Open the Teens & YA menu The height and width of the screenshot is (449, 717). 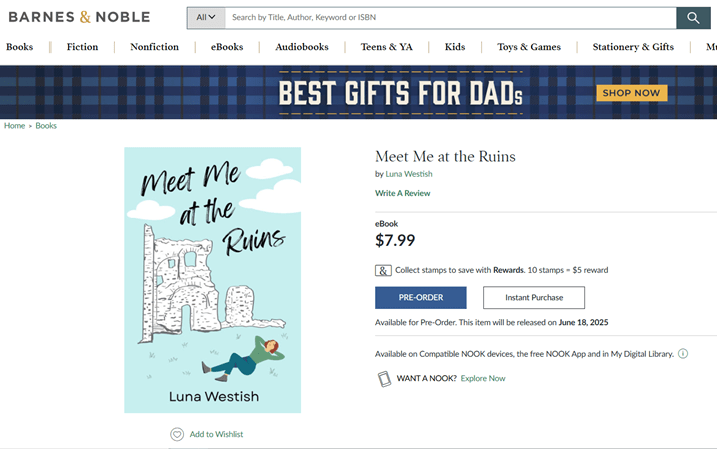[x=387, y=47]
